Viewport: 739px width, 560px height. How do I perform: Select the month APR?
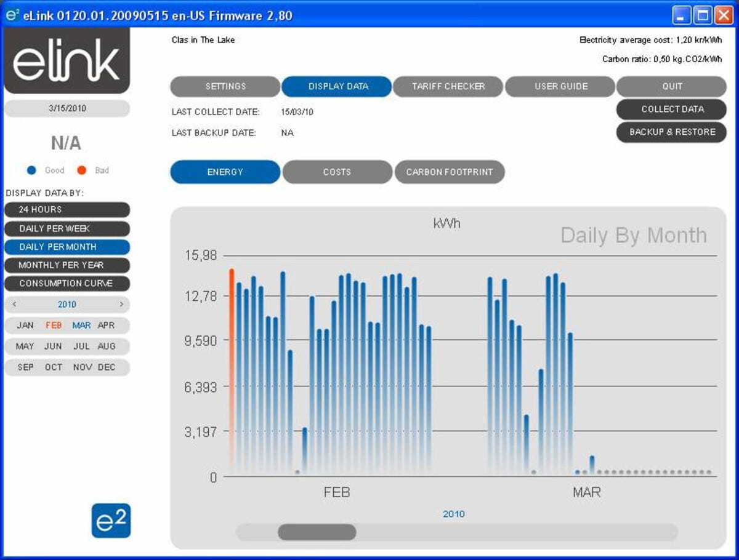coord(106,325)
